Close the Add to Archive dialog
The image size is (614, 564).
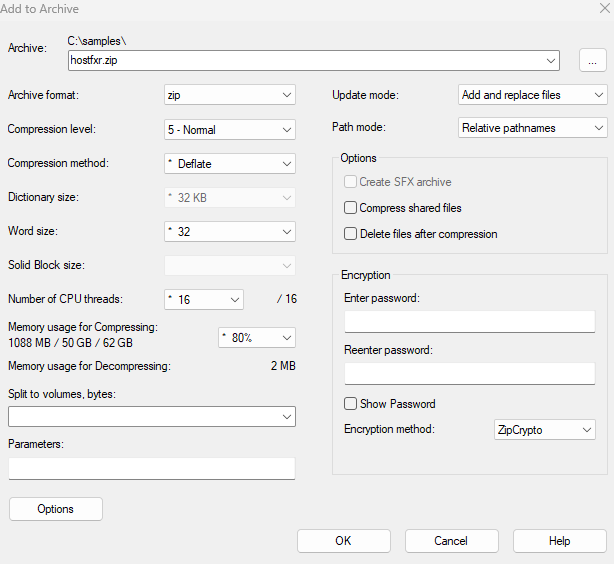(x=605, y=8)
